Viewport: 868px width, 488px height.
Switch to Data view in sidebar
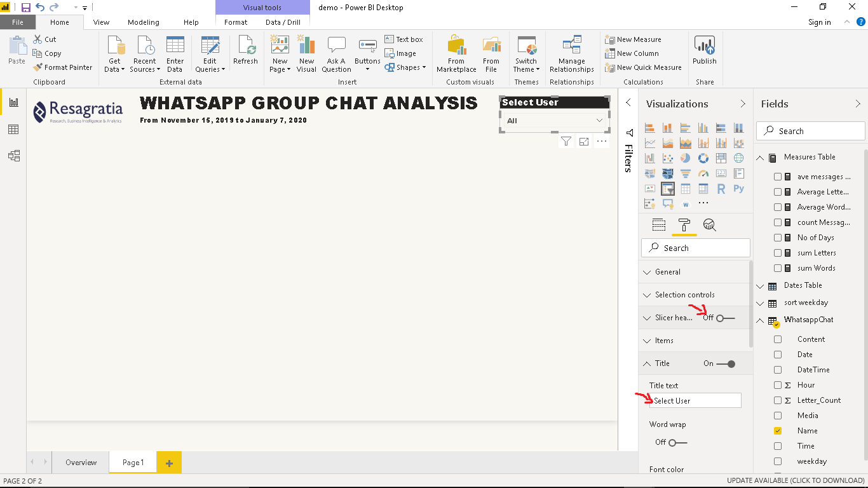[13, 130]
